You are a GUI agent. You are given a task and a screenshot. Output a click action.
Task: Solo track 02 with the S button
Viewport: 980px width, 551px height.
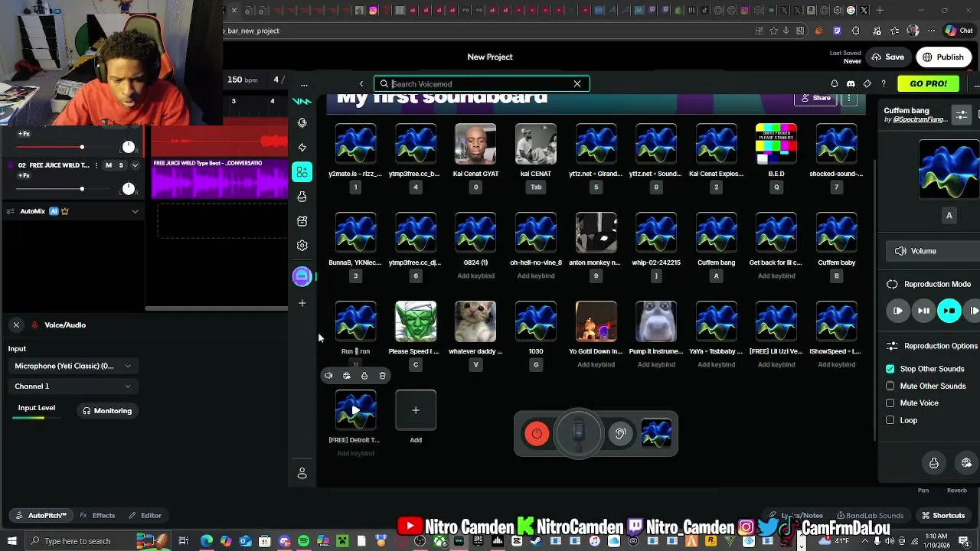[120, 165]
